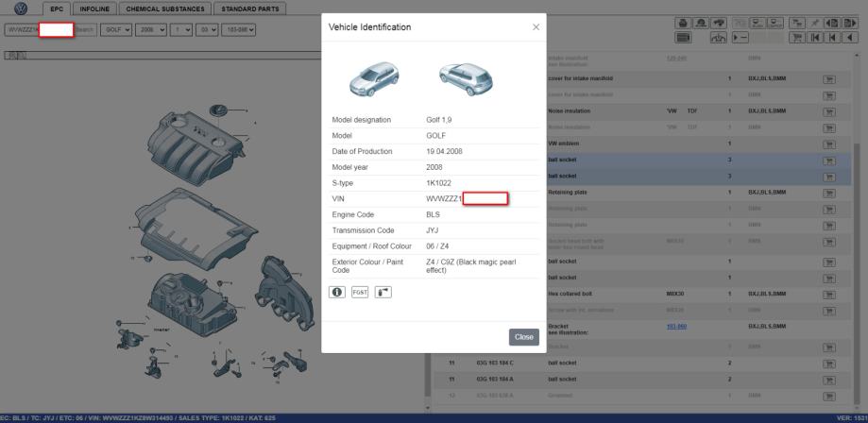Click the Date of Production 19.04.2008 value
The image size is (868, 423).
445,152
